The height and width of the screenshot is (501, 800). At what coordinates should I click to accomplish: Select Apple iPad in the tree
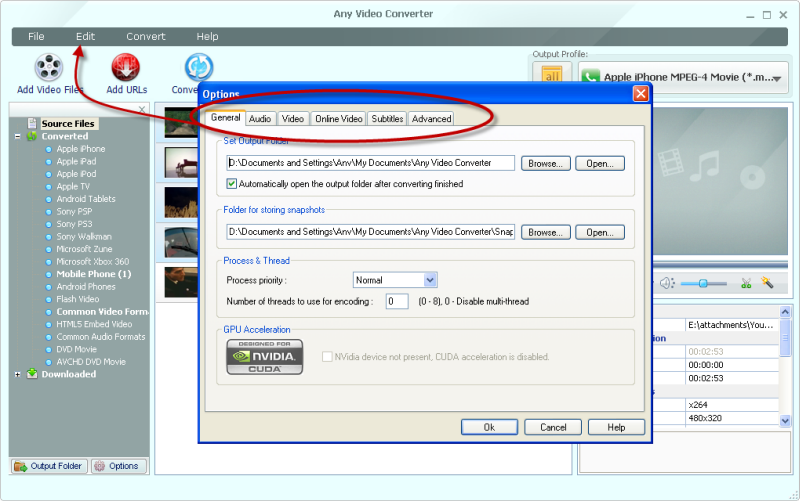[x=76, y=161]
